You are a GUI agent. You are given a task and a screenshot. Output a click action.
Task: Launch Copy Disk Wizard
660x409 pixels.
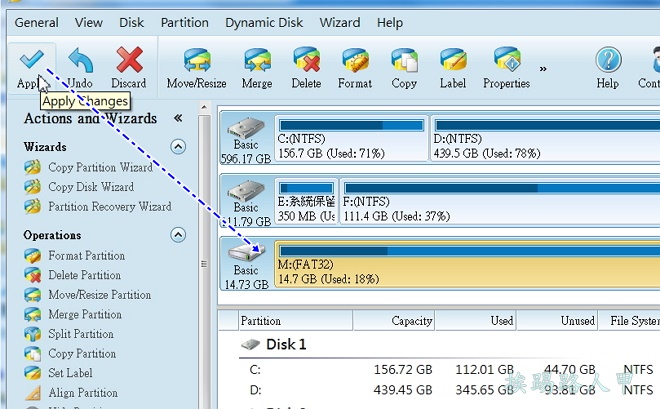tap(91, 187)
